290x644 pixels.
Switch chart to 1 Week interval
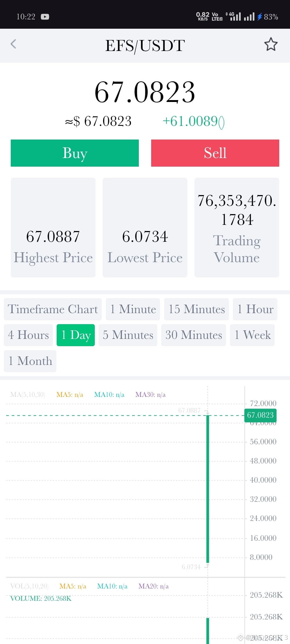pos(252,335)
